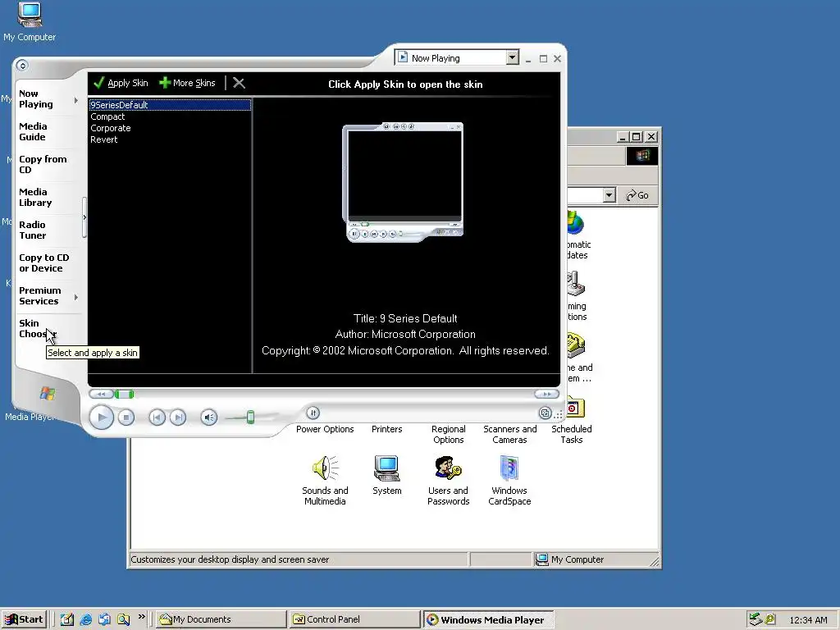The width and height of the screenshot is (840, 630).
Task: Open Scanners and Cameras in Control Panel
Action: coord(509,435)
